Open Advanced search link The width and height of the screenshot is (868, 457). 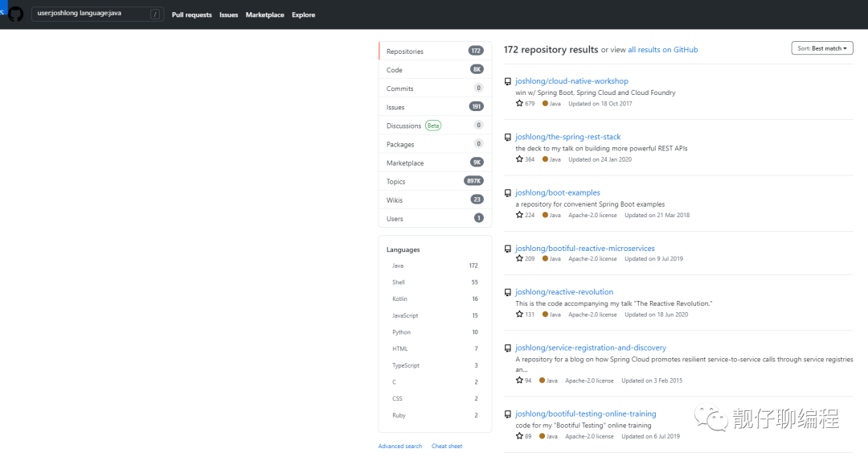click(399, 446)
